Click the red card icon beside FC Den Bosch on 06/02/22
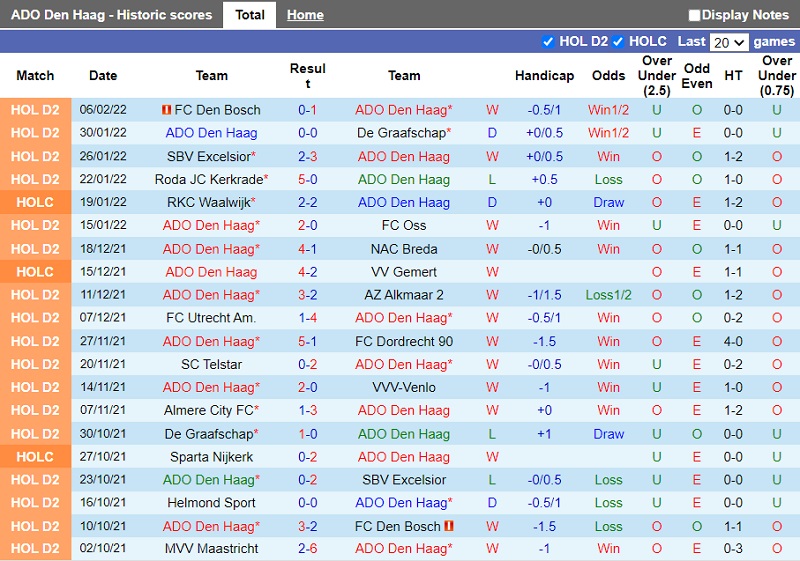Screen dimensions: 800x561 tap(166, 110)
